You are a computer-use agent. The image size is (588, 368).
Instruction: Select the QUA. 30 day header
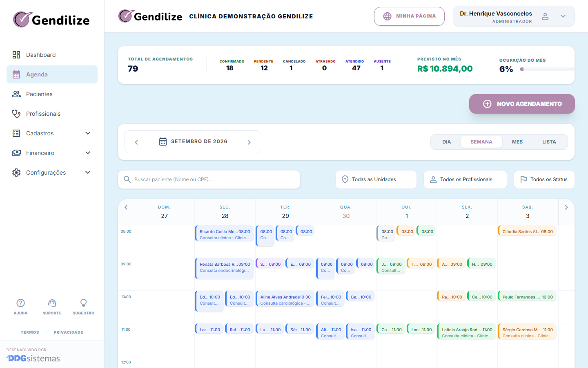[346, 212]
